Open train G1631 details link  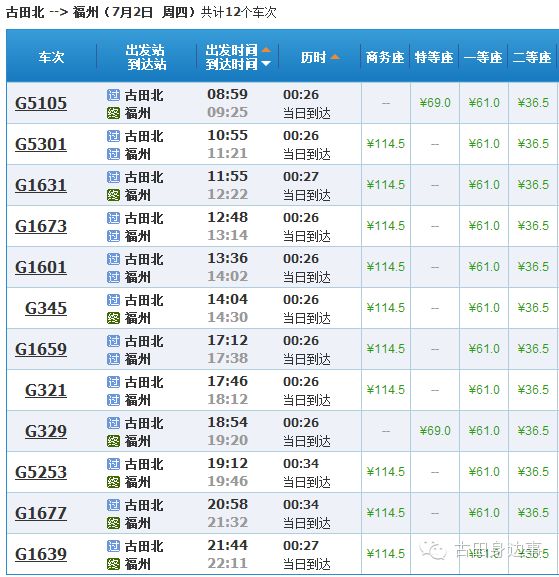click(x=41, y=185)
